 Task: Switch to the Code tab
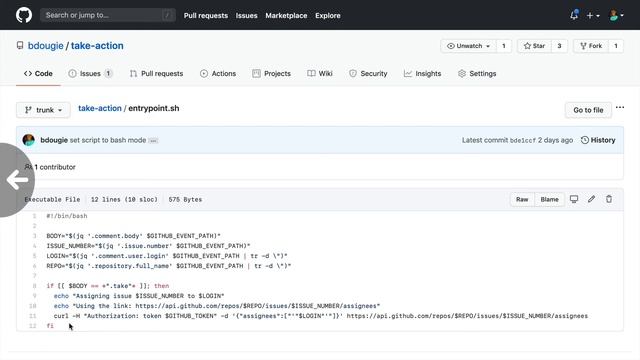click(x=38, y=73)
